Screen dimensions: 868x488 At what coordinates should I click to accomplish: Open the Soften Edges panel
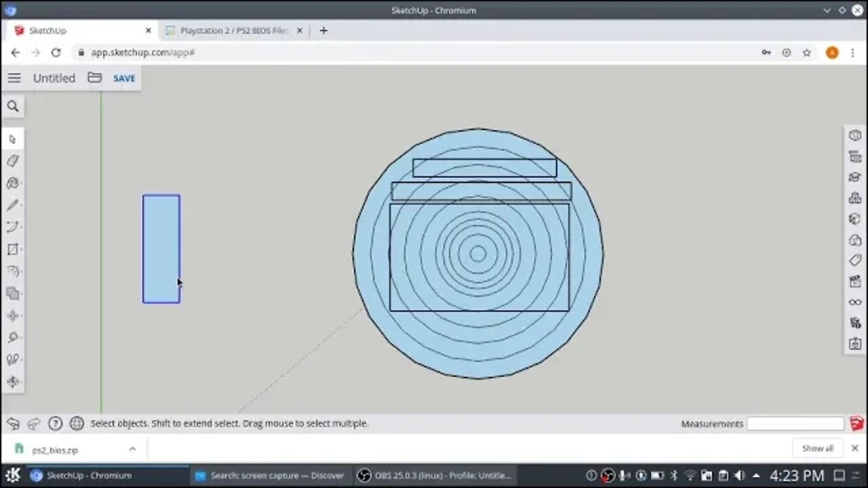(855, 323)
